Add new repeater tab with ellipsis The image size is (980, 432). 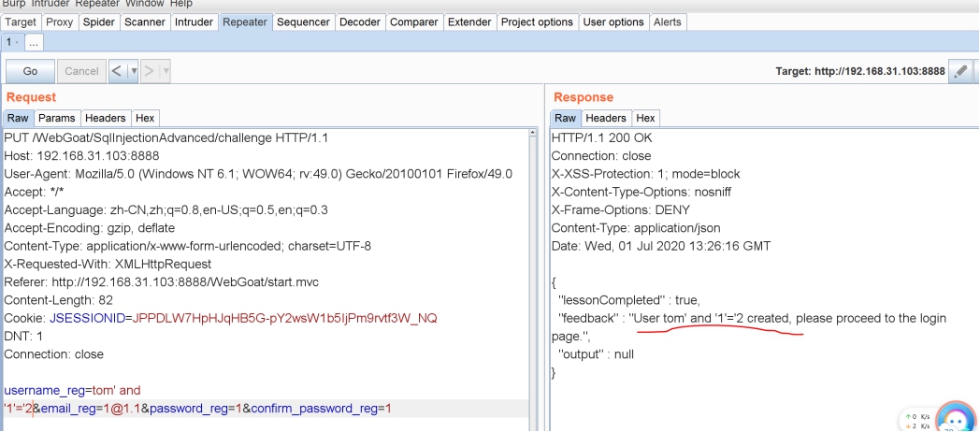[x=34, y=42]
